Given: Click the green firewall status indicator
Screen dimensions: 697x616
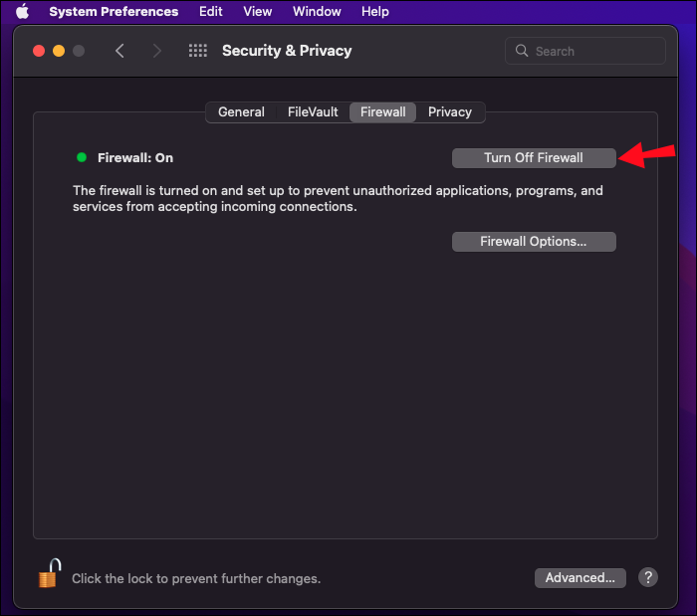Looking at the screenshot, I should pyautogui.click(x=82, y=157).
